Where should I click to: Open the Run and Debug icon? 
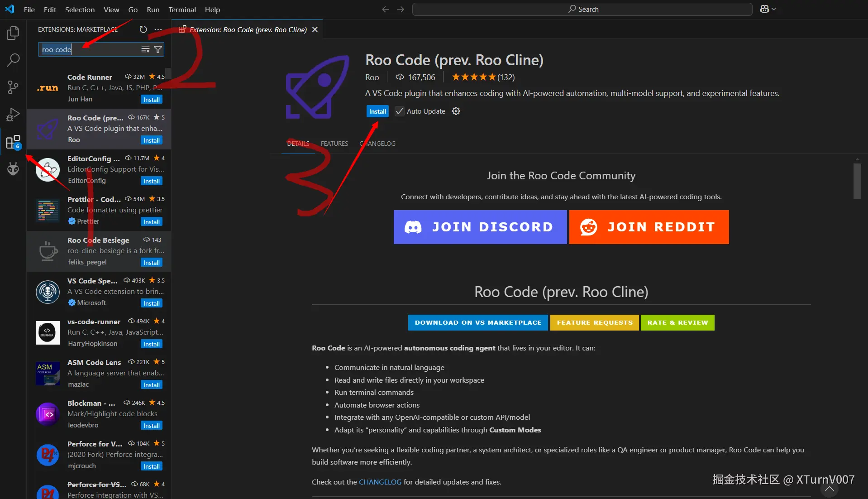pos(13,114)
